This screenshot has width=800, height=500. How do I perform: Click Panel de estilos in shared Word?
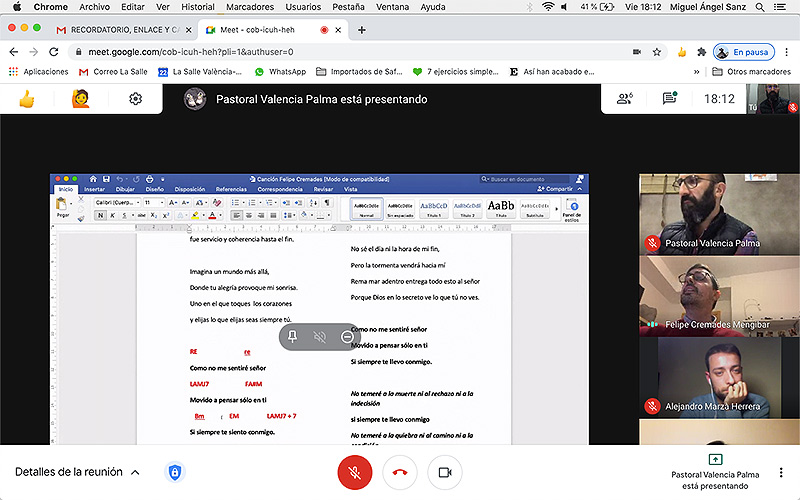pos(571,211)
